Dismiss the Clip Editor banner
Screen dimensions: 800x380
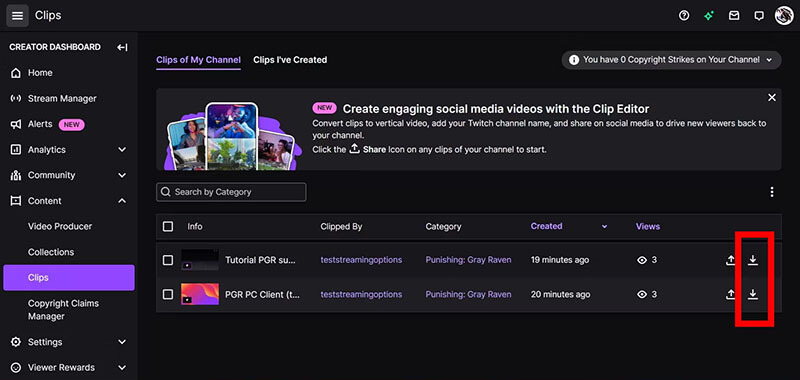[x=772, y=97]
